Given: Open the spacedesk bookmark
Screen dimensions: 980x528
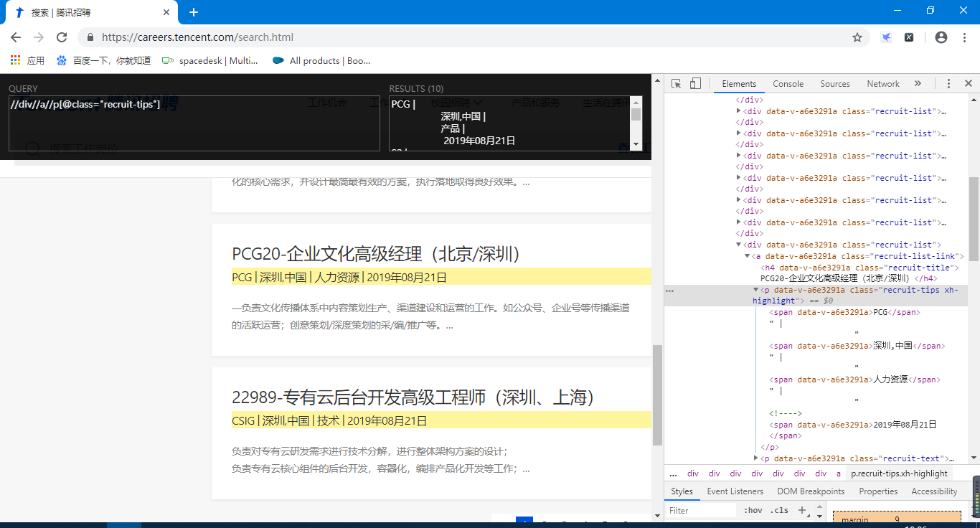Looking at the screenshot, I should (210, 61).
